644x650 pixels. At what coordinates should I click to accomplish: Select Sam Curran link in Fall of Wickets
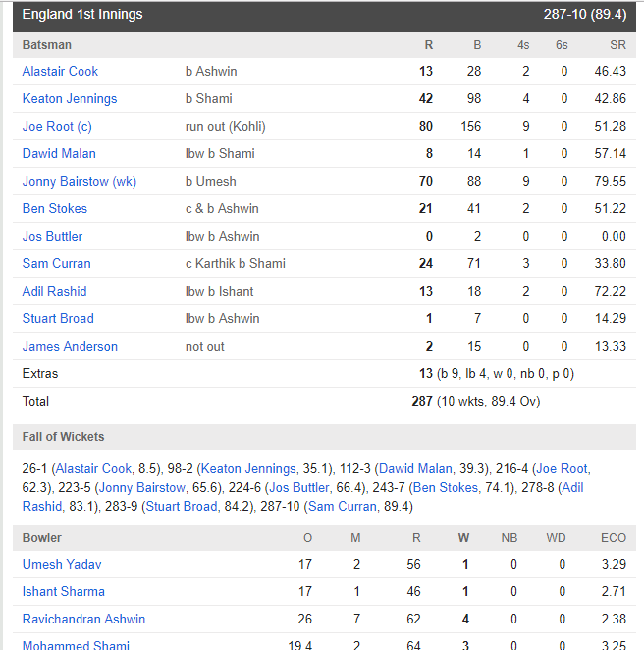point(342,506)
